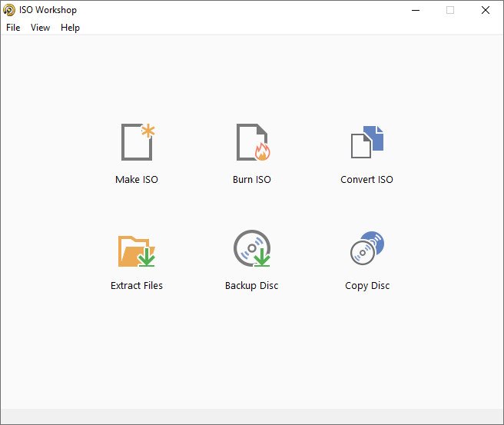Open the View menu

(x=40, y=28)
